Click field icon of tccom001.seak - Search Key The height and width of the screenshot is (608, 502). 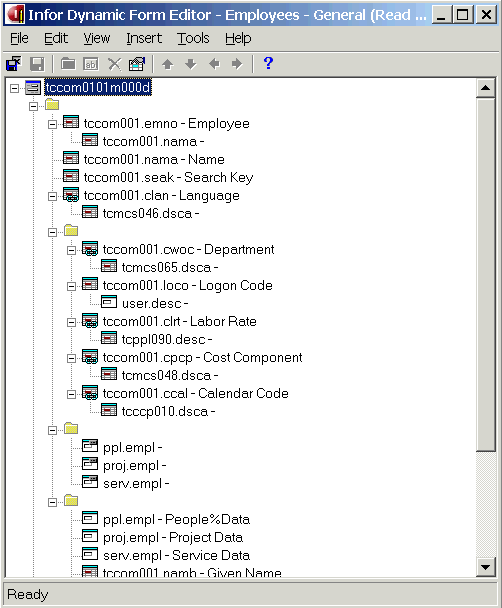[x=71, y=176]
